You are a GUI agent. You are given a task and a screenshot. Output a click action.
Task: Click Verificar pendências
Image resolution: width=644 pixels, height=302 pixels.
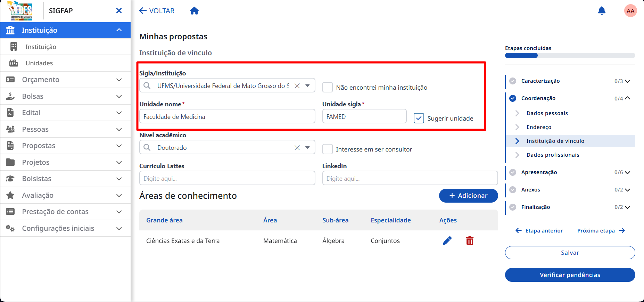point(570,275)
